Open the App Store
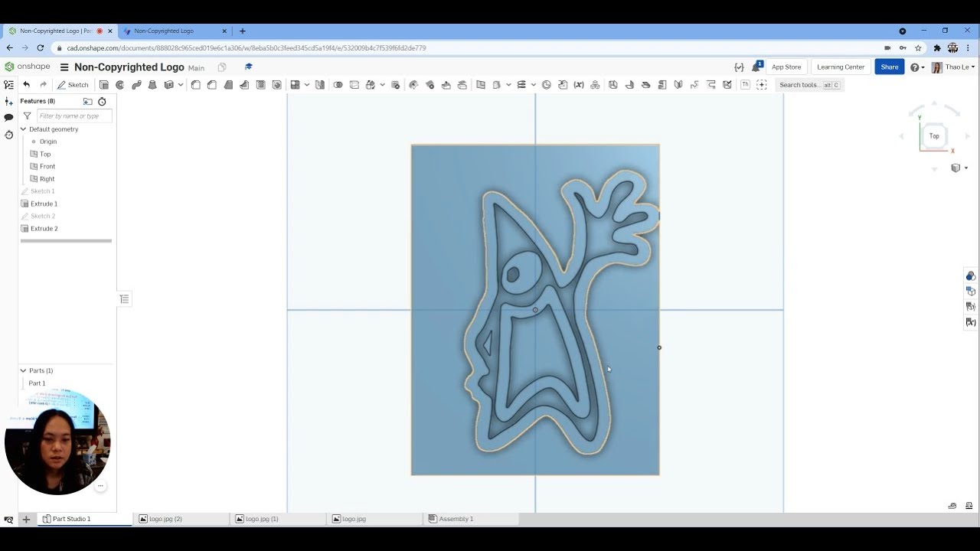 point(786,67)
